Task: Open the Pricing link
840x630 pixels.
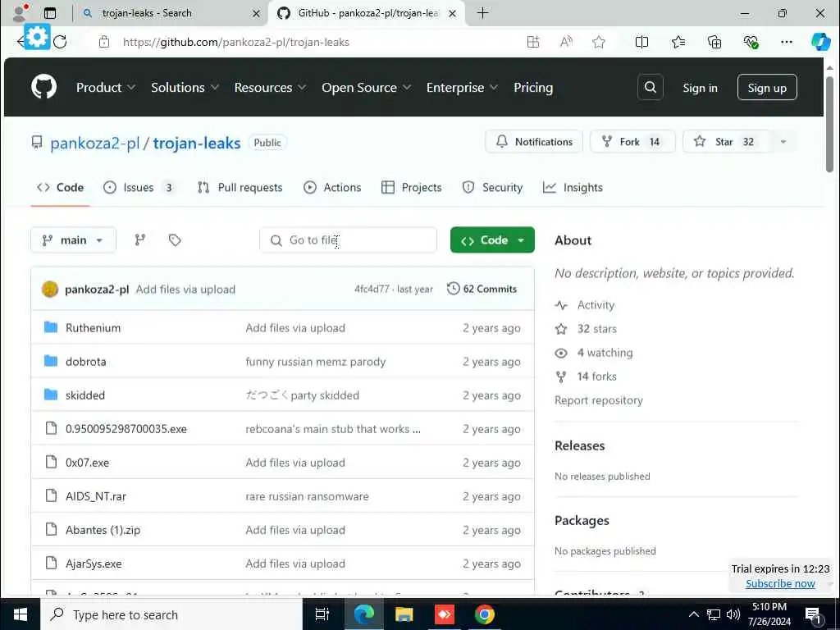Action: click(x=533, y=87)
